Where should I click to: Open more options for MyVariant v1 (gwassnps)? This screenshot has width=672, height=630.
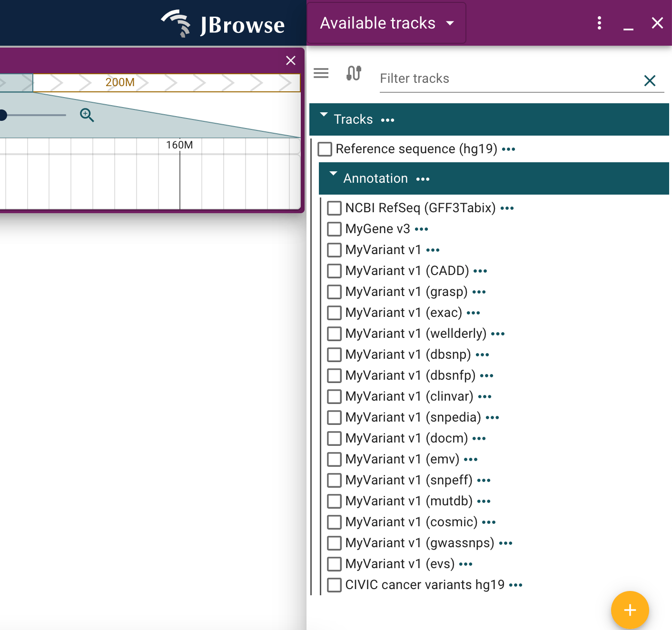coord(505,543)
